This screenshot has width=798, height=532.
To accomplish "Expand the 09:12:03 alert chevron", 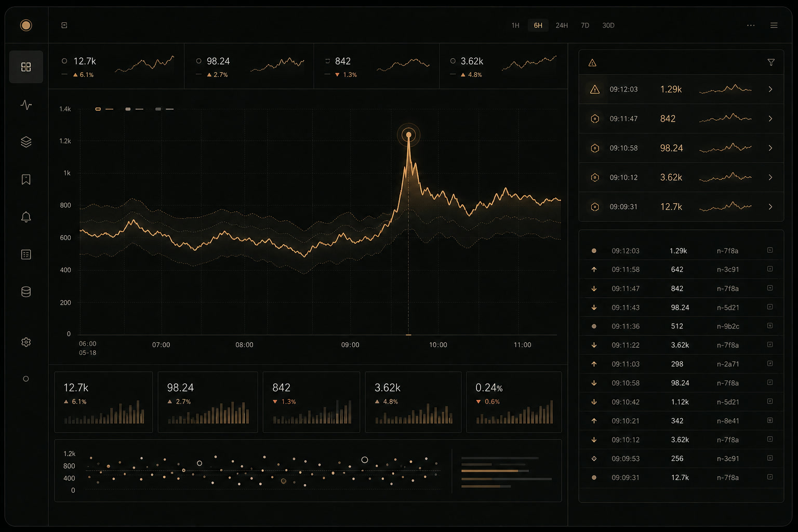I will 770,89.
